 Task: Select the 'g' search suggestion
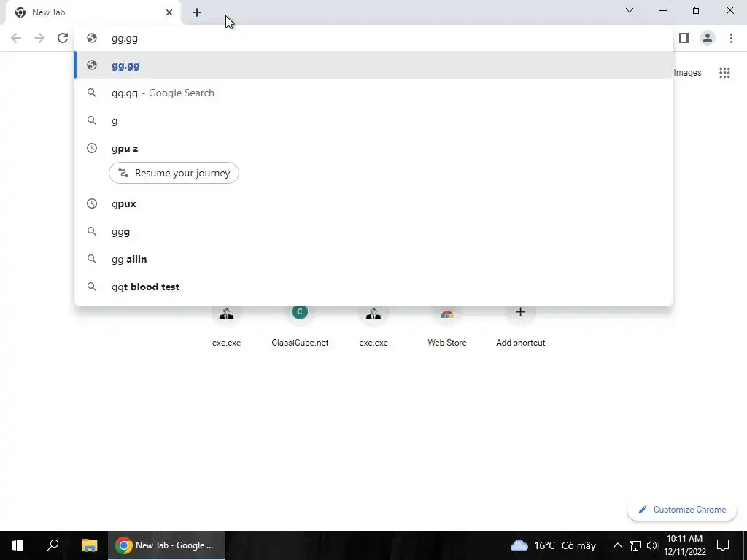click(373, 120)
